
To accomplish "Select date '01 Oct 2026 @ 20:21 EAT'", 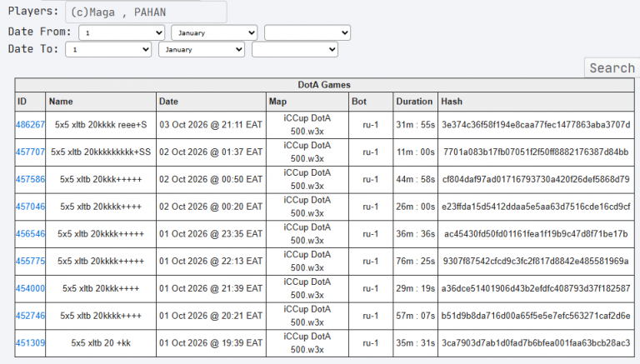I will (211, 316).
